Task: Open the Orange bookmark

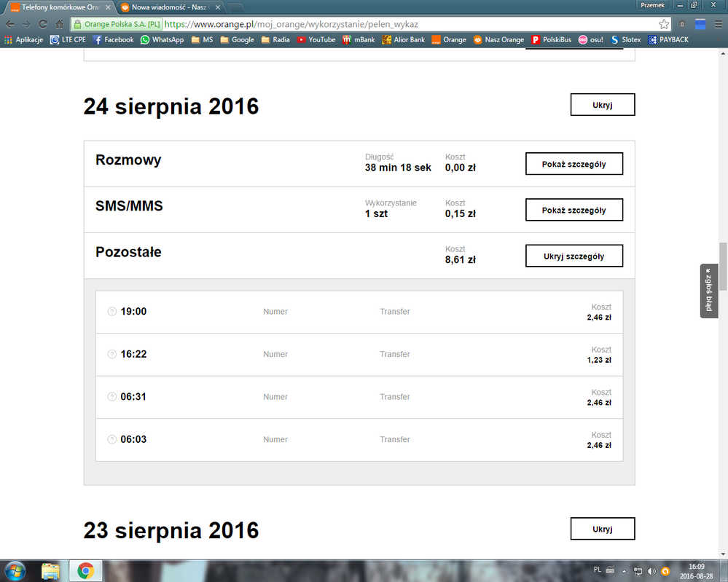Action: 449,40
